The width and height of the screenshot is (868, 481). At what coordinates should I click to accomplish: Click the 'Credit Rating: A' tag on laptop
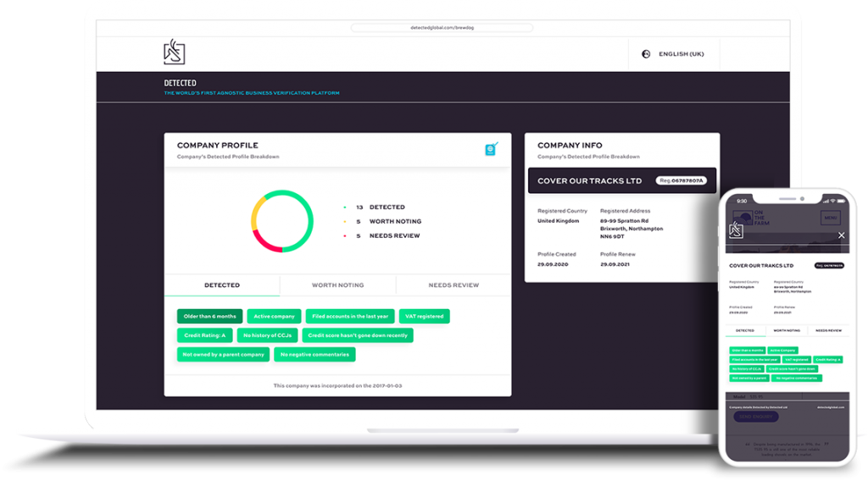tap(205, 335)
